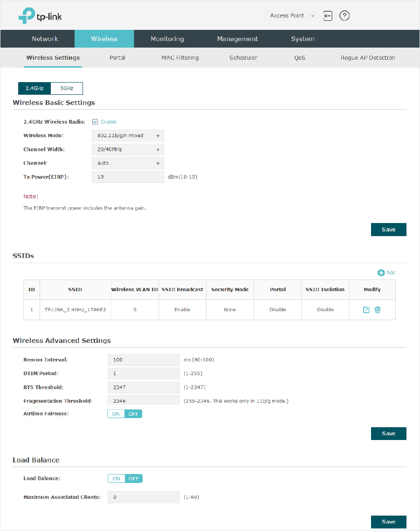Click the Portal column header in table

(x=278, y=290)
